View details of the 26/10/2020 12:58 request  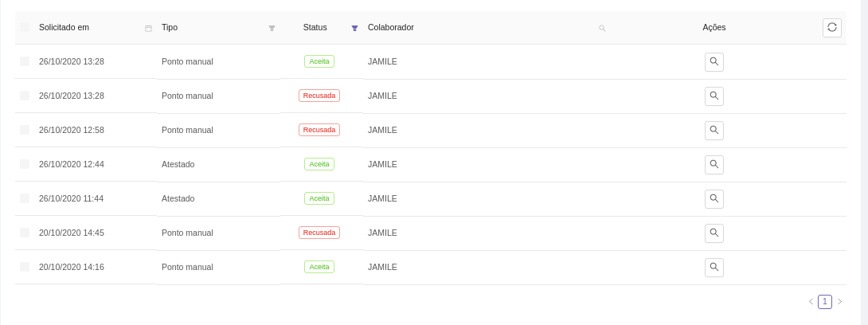tap(714, 130)
